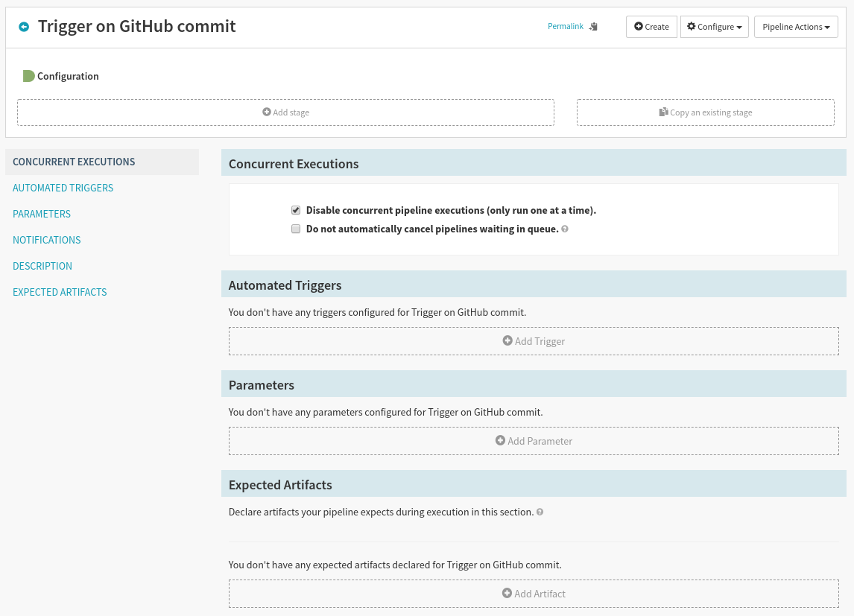The image size is (854, 616).
Task: Click Add Artifact button
Action: point(534,594)
